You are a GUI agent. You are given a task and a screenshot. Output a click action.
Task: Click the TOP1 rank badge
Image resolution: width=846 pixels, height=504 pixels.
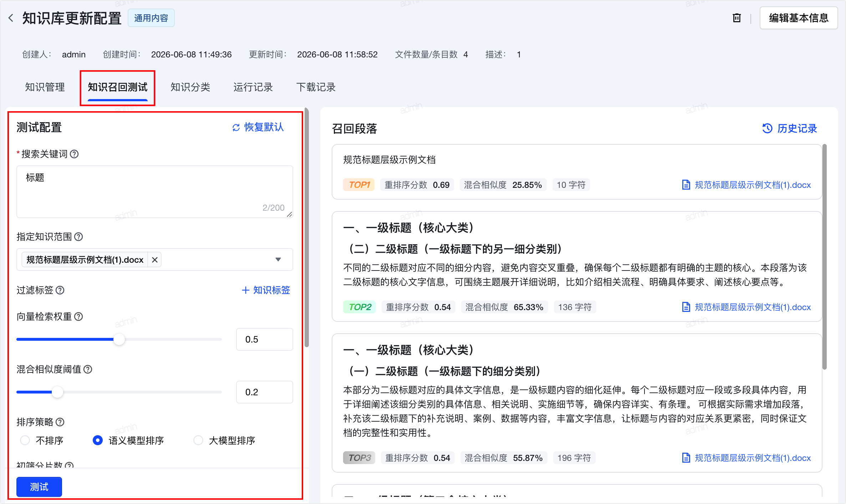pyautogui.click(x=359, y=185)
